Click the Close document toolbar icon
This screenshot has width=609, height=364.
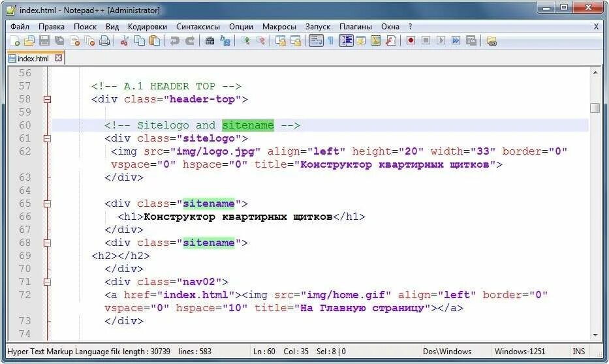(x=74, y=40)
